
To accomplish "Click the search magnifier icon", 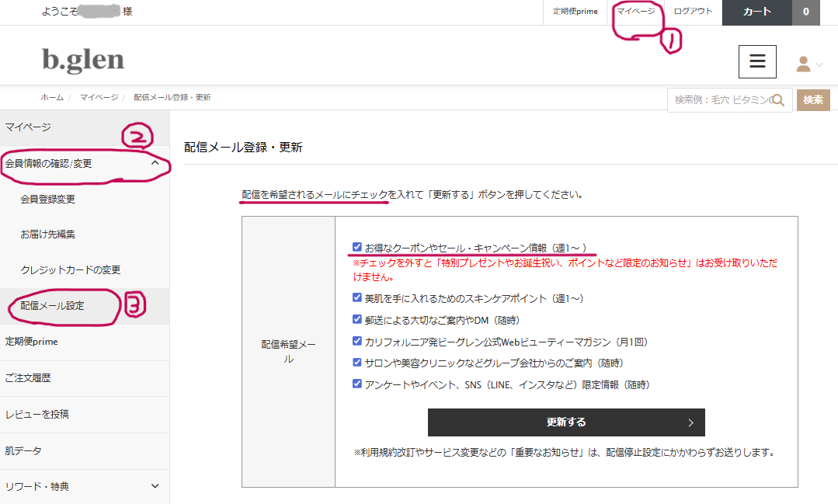I will click(x=779, y=99).
